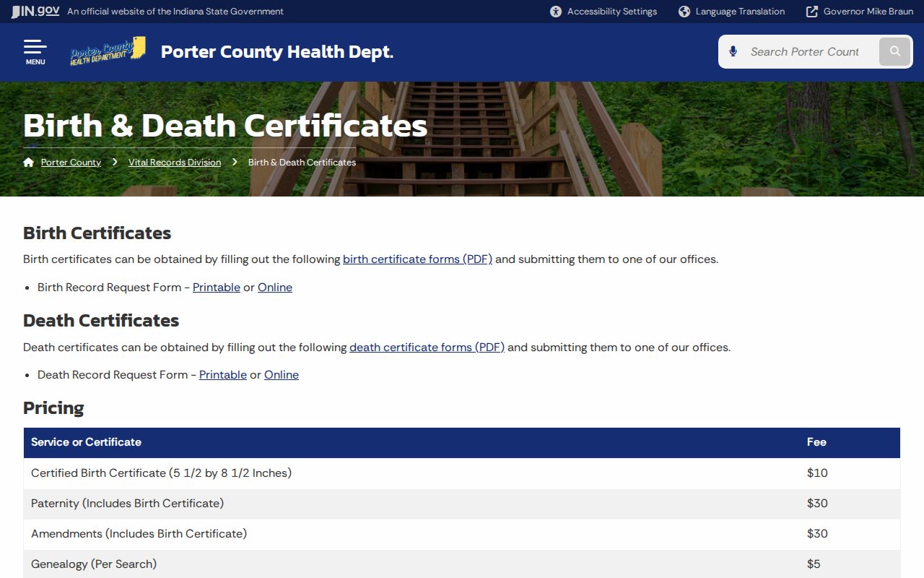The height and width of the screenshot is (578, 924).
Task: Click the Language Translation globe icon
Action: tap(684, 12)
